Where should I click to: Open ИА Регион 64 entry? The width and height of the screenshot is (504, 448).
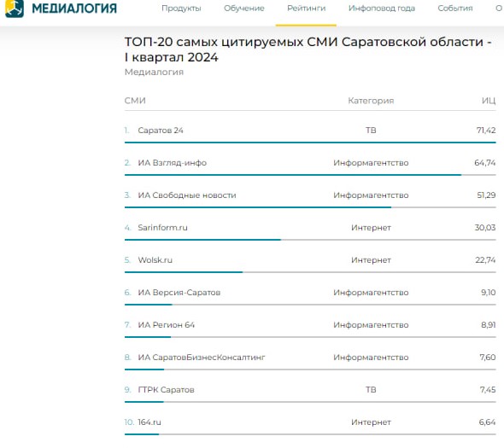coord(167,325)
